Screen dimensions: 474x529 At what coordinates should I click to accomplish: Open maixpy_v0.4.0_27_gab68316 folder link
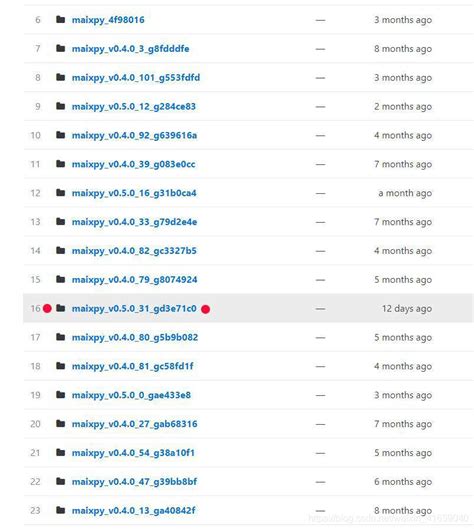tap(135, 424)
